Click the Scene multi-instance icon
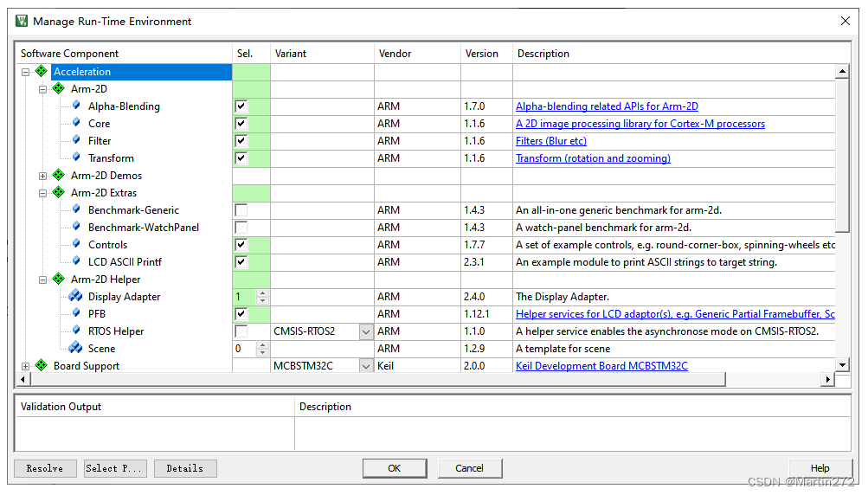Screen dimensions: 868x495 click(x=75, y=348)
